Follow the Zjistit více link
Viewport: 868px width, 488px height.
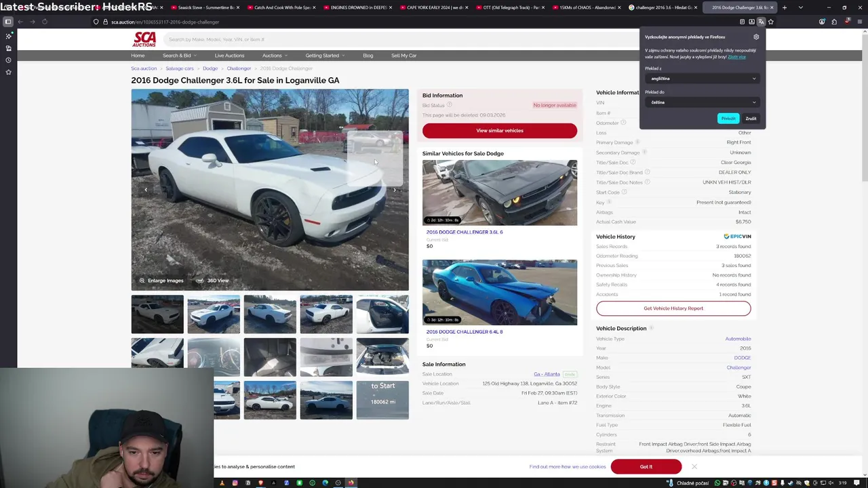coord(736,57)
